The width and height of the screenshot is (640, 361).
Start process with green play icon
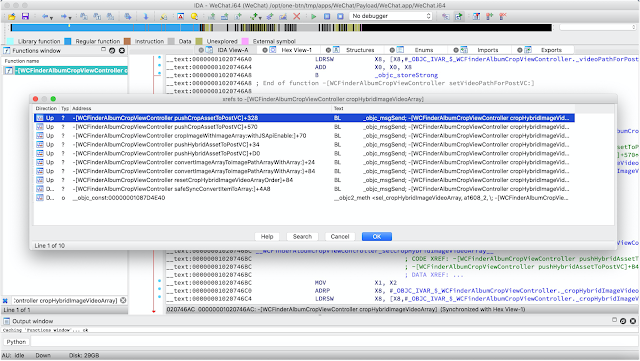pyautogui.click(x=313, y=16)
